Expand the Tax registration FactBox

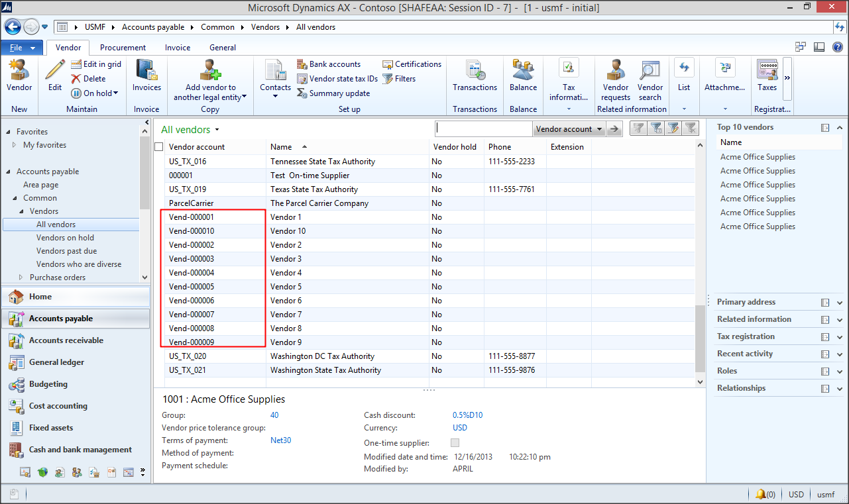[x=840, y=337]
